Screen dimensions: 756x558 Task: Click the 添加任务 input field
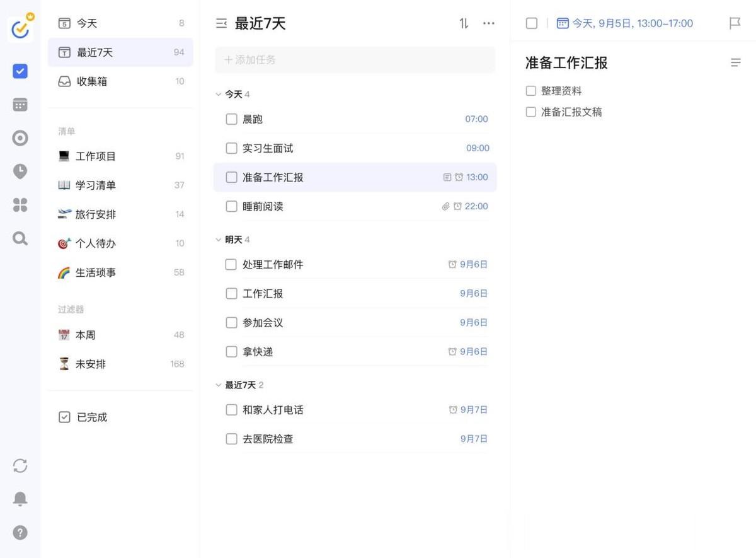point(355,60)
